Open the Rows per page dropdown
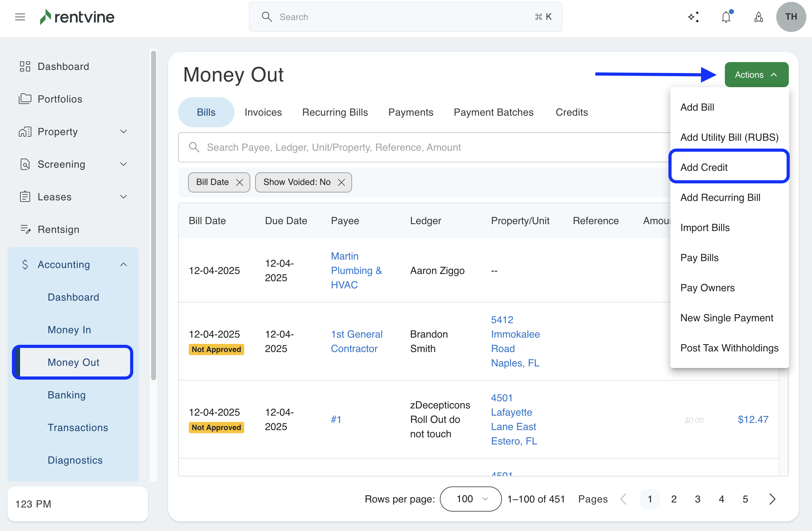 coord(471,499)
